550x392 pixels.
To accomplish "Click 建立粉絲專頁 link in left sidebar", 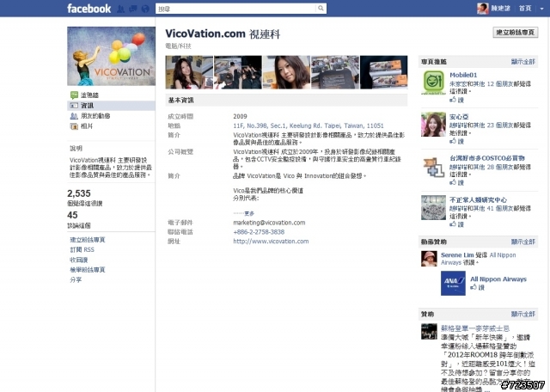I will (x=88, y=240).
